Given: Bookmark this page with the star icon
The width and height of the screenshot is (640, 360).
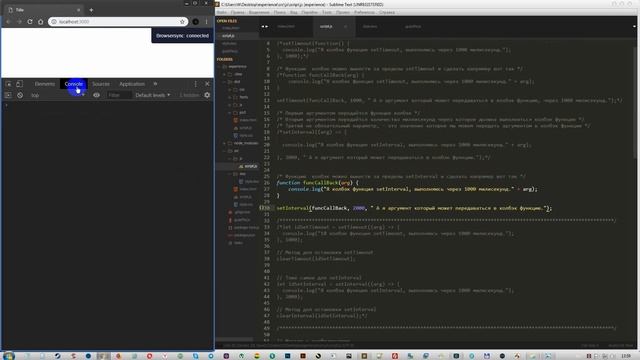Looking at the screenshot, I should [182, 22].
